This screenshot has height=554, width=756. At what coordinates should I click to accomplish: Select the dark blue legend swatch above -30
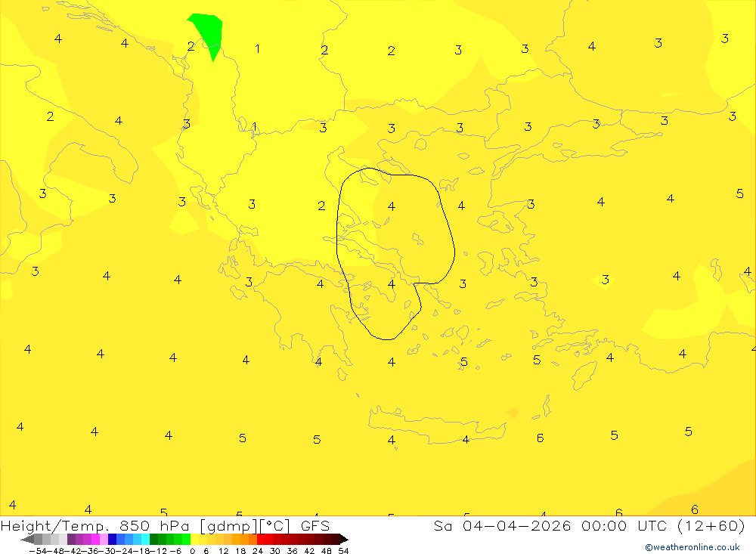coord(112,540)
